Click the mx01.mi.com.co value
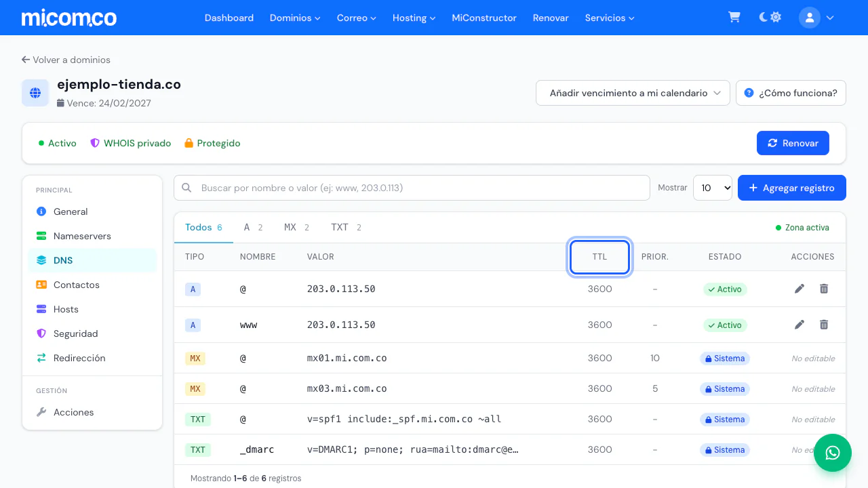This screenshot has width=868, height=488. tap(347, 358)
